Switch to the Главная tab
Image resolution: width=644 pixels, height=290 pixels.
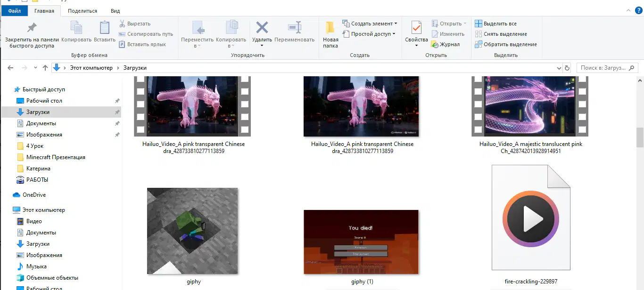tap(44, 11)
